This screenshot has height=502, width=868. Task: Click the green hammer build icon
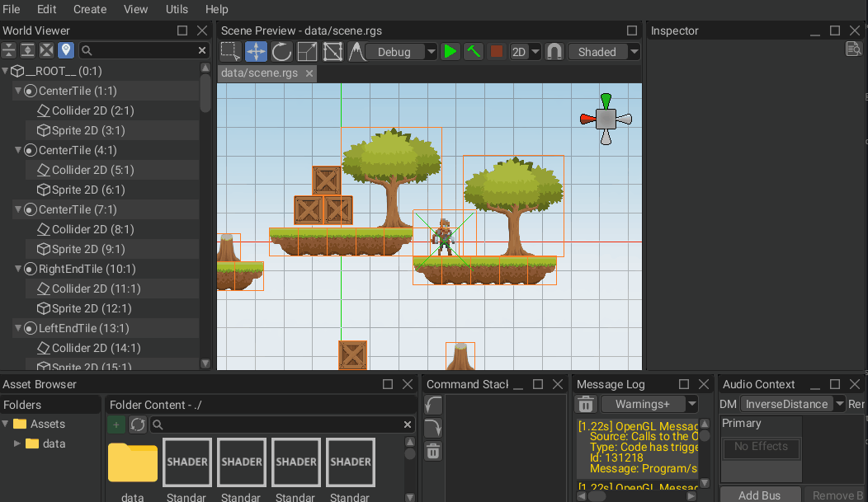pyautogui.click(x=474, y=51)
